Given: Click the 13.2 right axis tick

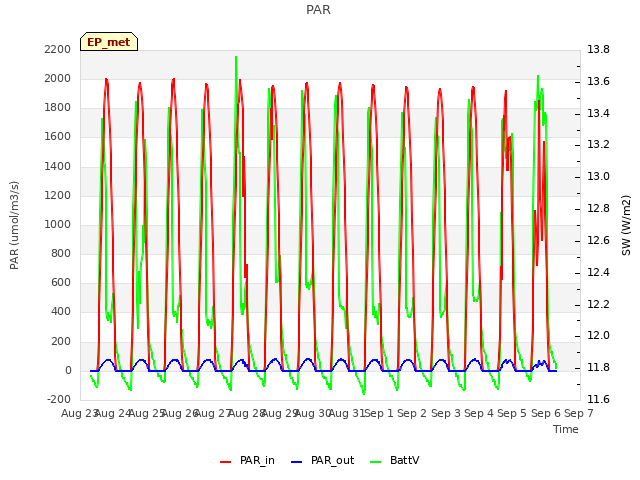Looking at the screenshot, I should (x=598, y=144).
